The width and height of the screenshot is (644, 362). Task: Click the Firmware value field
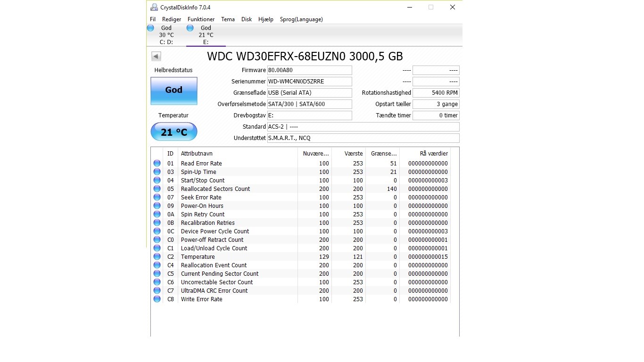(309, 70)
